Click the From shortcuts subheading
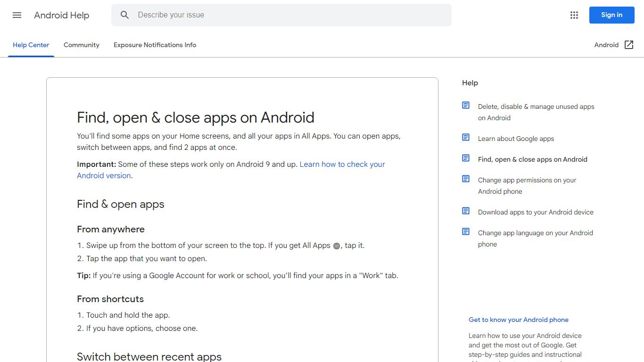 (110, 299)
